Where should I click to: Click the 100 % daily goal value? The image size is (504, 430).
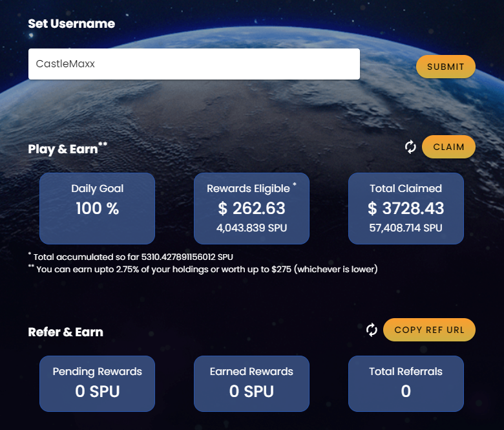[x=98, y=208]
